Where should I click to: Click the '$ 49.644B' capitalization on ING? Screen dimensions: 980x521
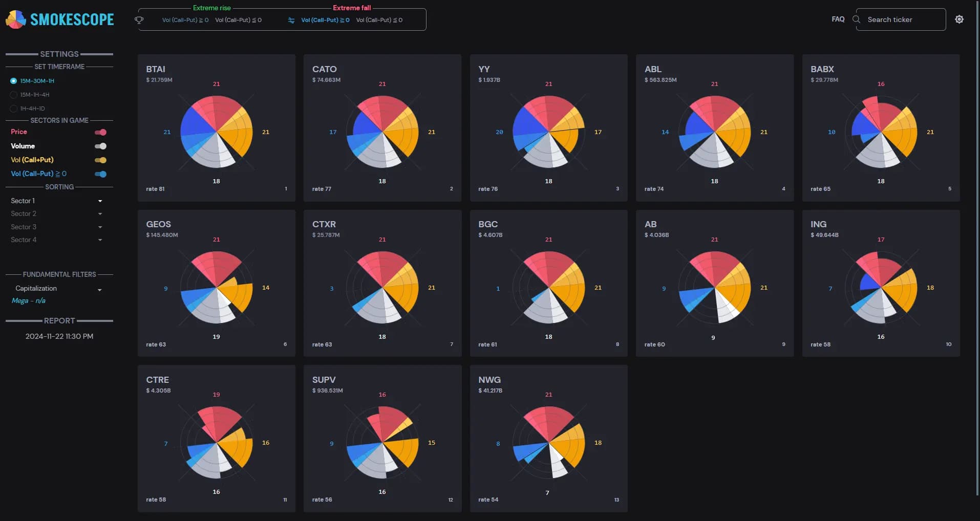(x=825, y=235)
